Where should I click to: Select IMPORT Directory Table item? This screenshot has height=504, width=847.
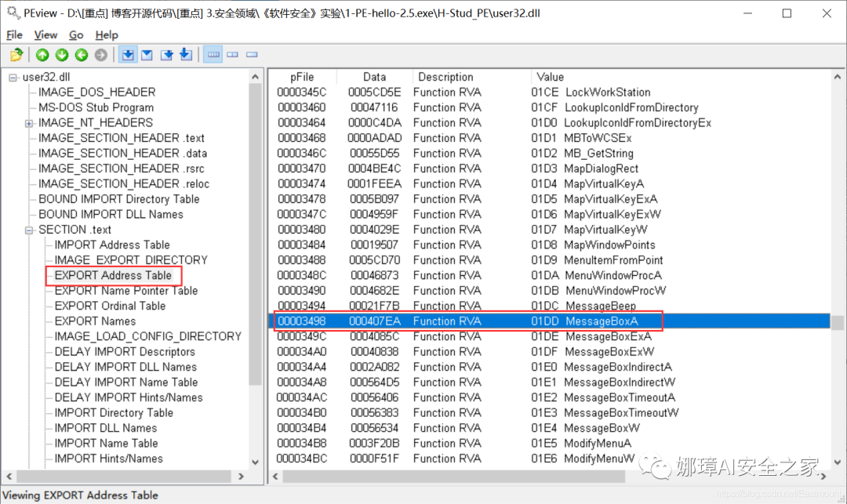(114, 413)
